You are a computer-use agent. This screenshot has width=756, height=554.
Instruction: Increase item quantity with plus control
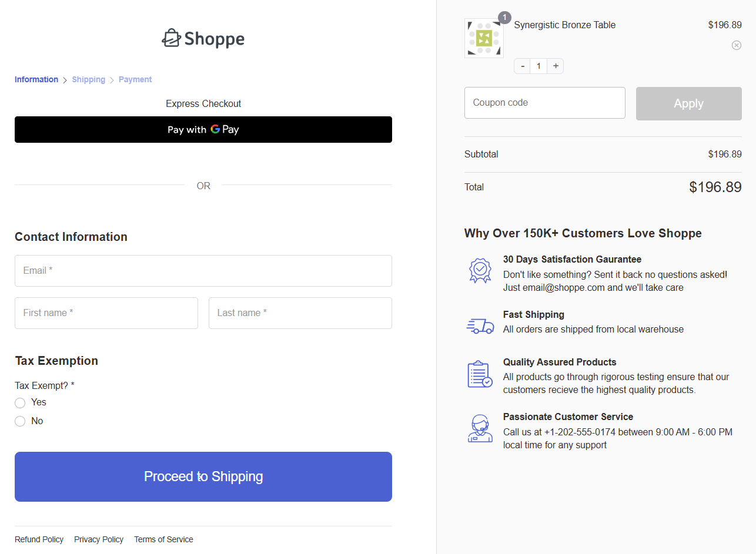[555, 66]
